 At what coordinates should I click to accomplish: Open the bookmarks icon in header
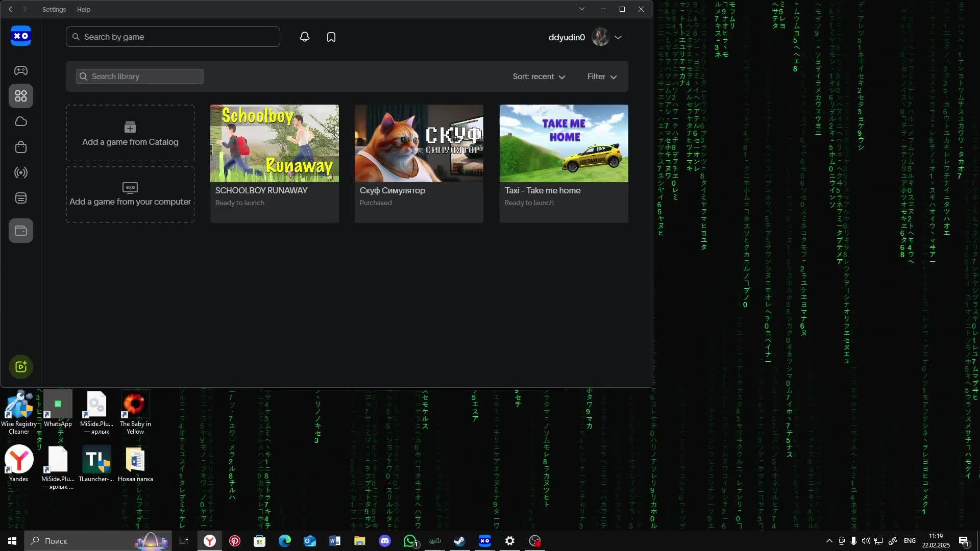(x=331, y=37)
